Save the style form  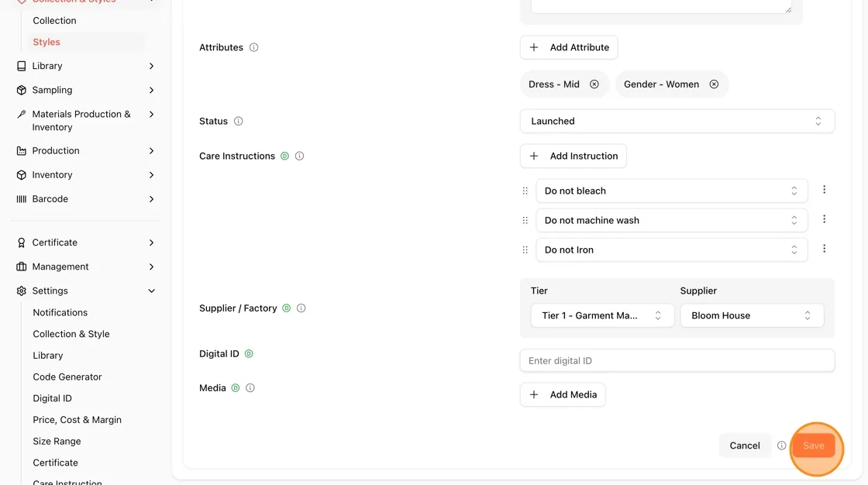pos(813,445)
